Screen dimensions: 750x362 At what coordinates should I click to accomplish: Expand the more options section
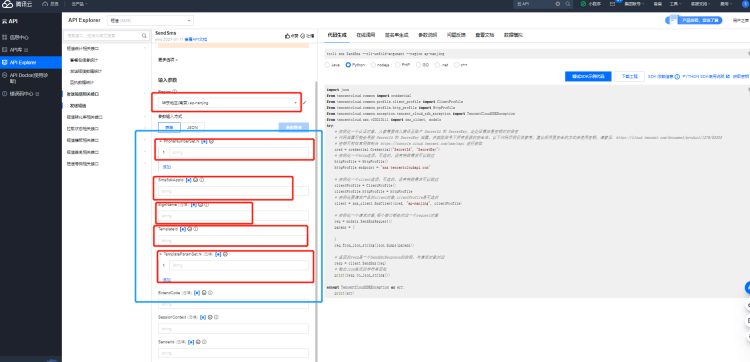tap(168, 60)
